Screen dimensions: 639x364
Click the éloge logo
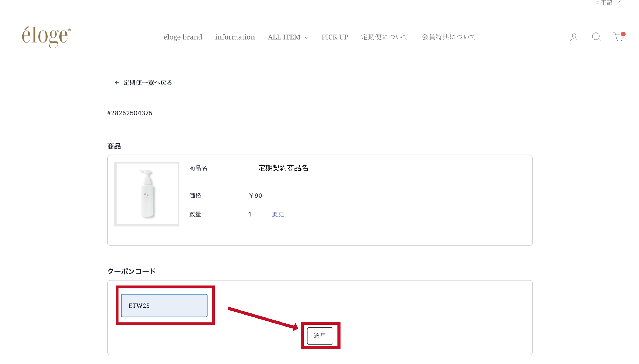tap(46, 37)
